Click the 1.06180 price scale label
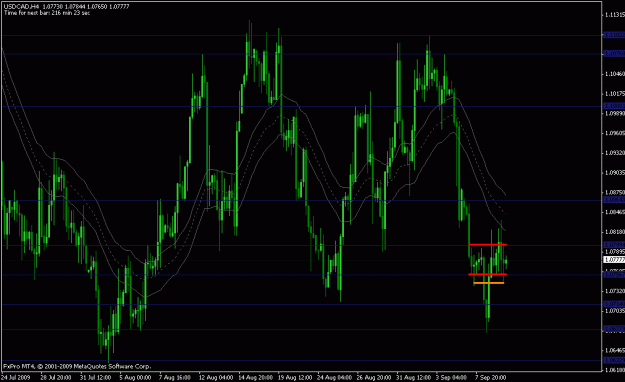625x382 pixels. coord(615,370)
